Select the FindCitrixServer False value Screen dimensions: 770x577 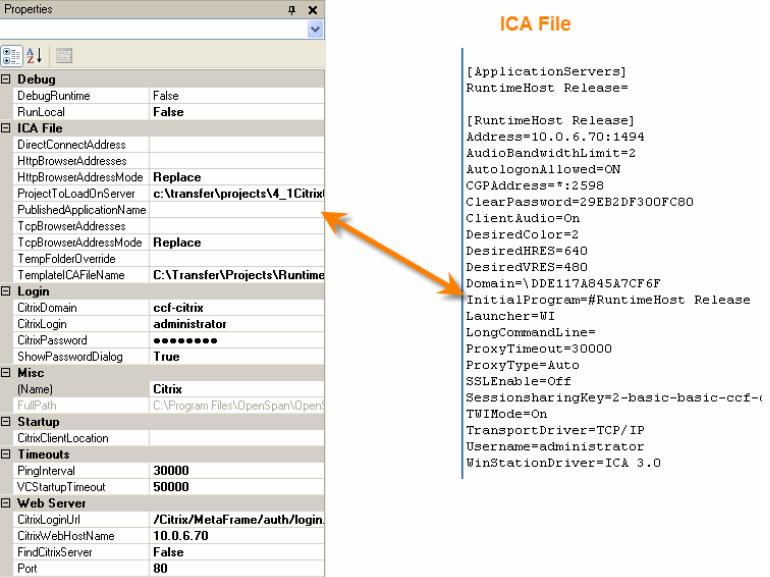click(x=237, y=552)
